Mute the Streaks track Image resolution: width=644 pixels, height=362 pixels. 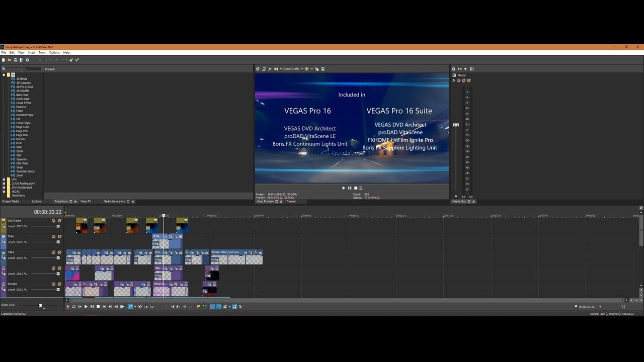pos(53,284)
